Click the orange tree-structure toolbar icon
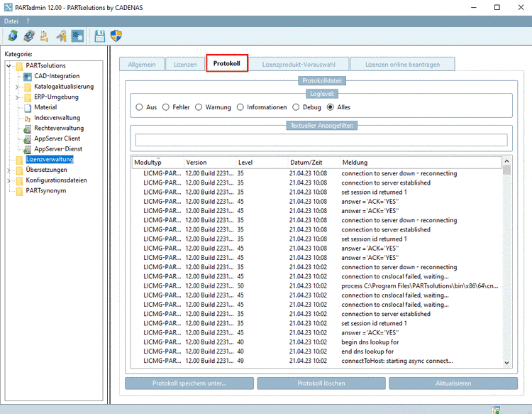Screen dimensions: 532x414 point(45,36)
